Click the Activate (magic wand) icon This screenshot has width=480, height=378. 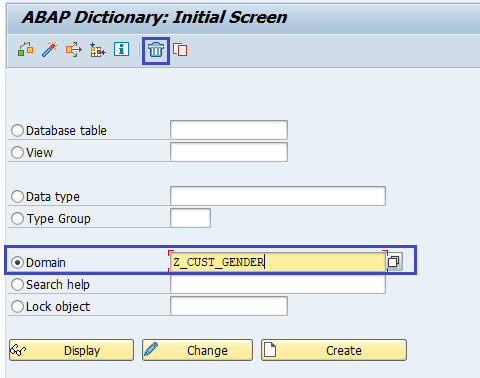point(50,50)
